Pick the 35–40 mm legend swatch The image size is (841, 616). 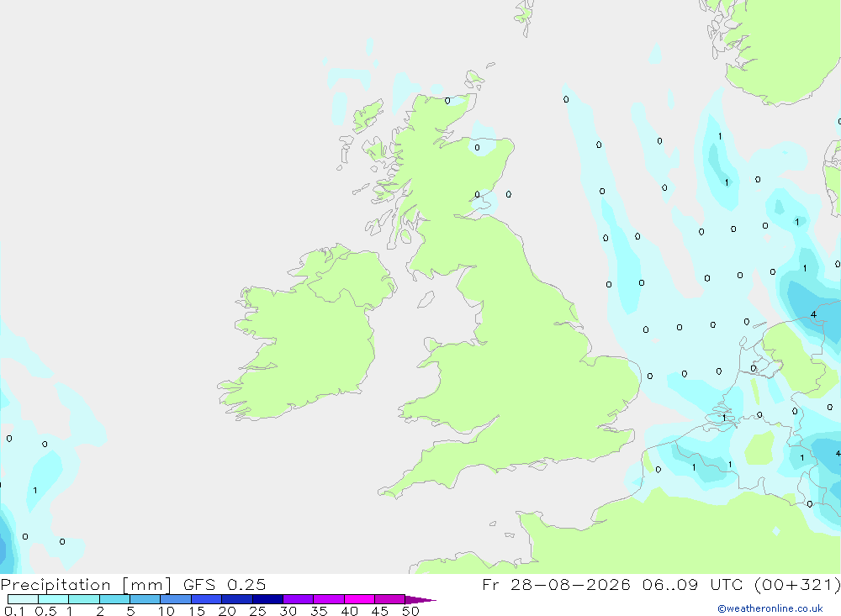tap(328, 599)
